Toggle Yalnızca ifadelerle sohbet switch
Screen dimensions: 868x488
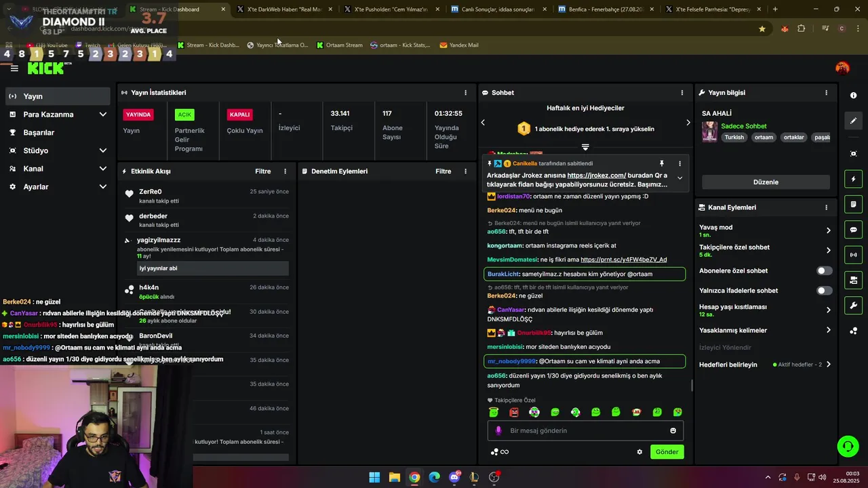tap(824, 291)
